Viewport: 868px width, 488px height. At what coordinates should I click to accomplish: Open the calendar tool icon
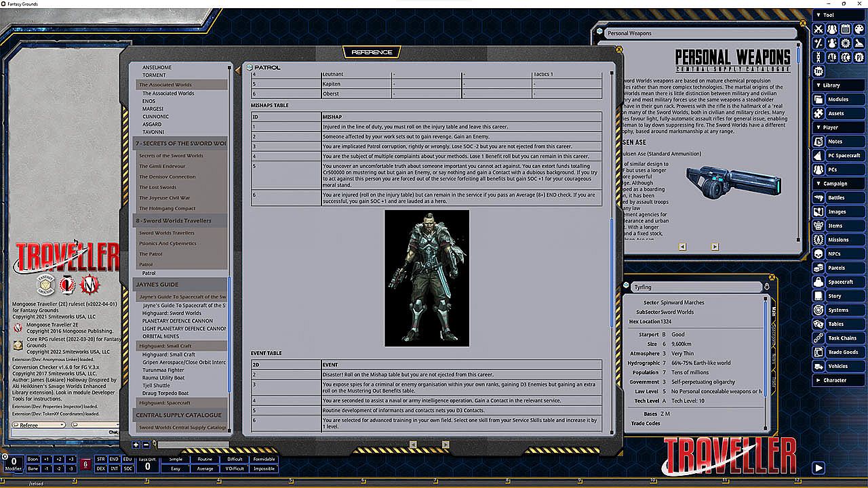tap(846, 29)
